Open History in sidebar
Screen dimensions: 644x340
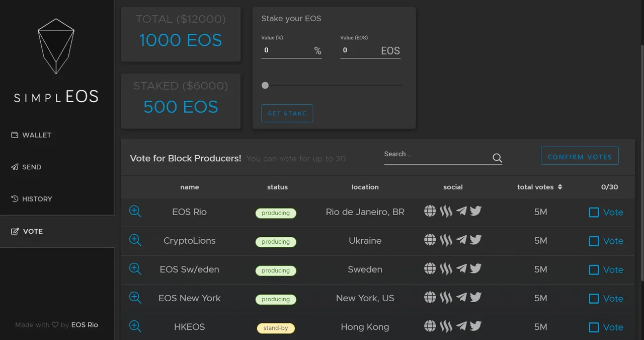pos(32,199)
